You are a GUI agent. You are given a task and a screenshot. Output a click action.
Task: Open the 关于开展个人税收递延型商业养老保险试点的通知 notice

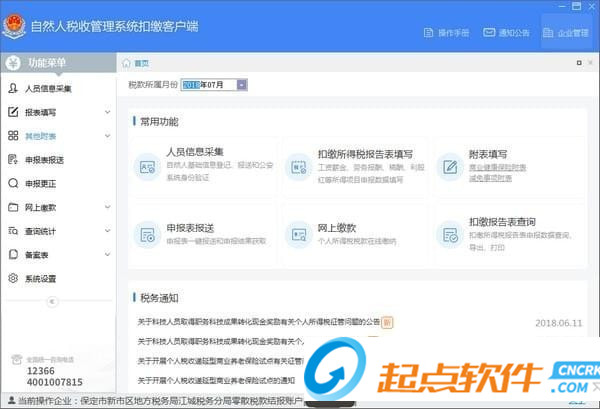[x=216, y=380]
